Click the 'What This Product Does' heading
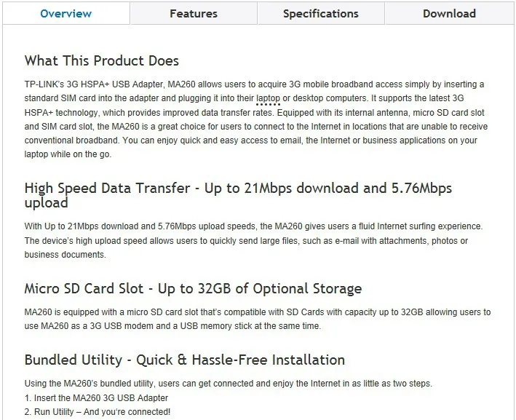The height and width of the screenshot is (420, 516). pos(102,60)
